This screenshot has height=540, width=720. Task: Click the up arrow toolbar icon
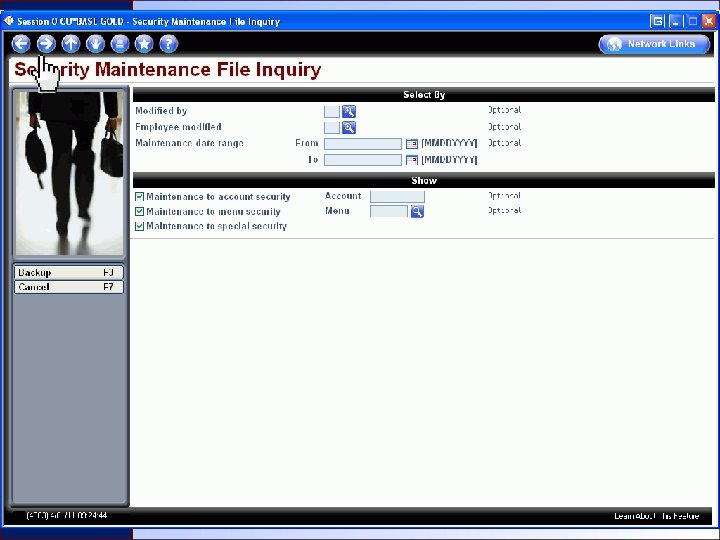coord(71,44)
